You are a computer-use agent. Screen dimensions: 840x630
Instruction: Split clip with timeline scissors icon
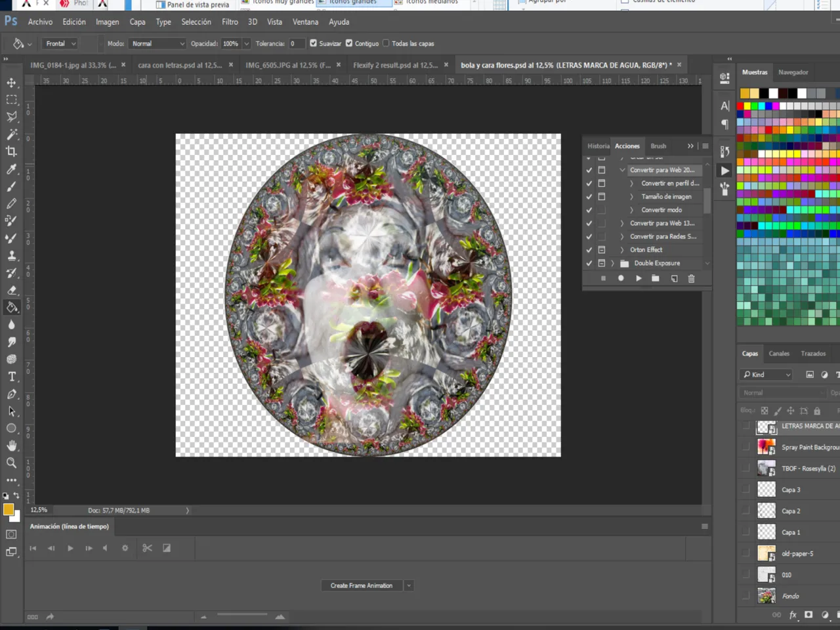pyautogui.click(x=147, y=548)
